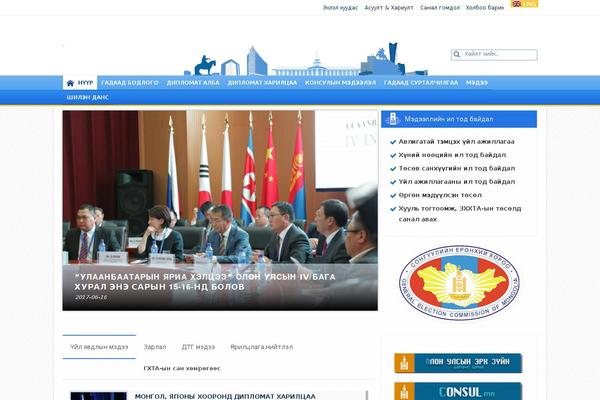
Task: Open Төсөв санхүүгийн ил тод байдал link
Action: coord(457,168)
